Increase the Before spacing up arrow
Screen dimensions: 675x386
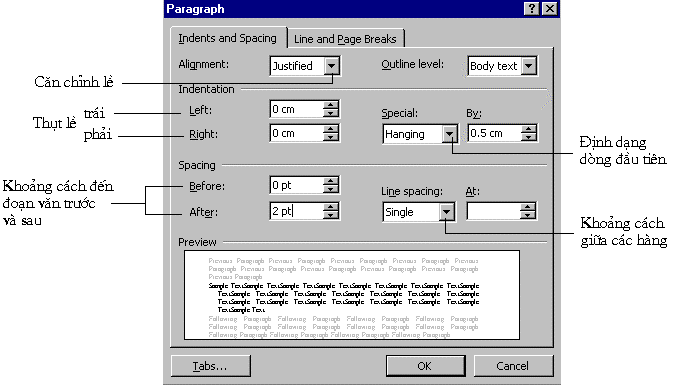click(x=331, y=181)
